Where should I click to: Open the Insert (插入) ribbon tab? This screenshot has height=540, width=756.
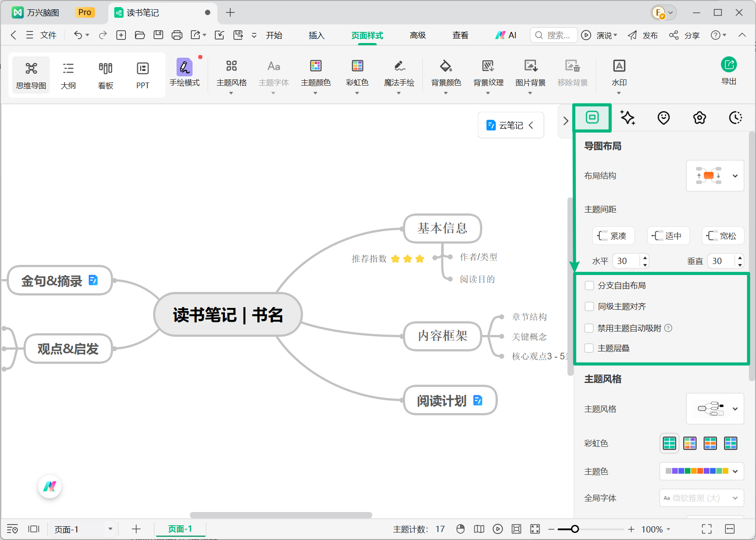pyautogui.click(x=317, y=35)
